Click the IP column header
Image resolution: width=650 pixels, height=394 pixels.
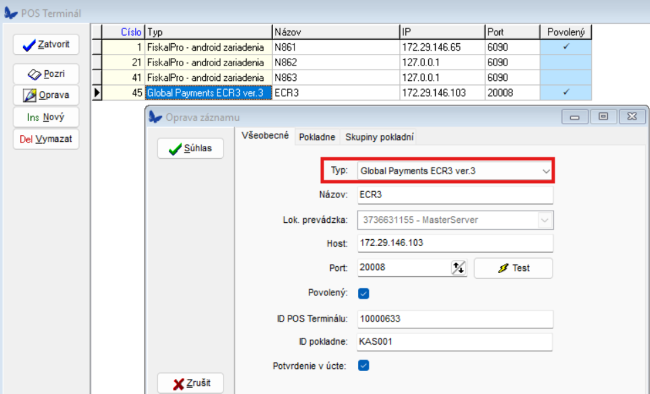[x=442, y=32]
